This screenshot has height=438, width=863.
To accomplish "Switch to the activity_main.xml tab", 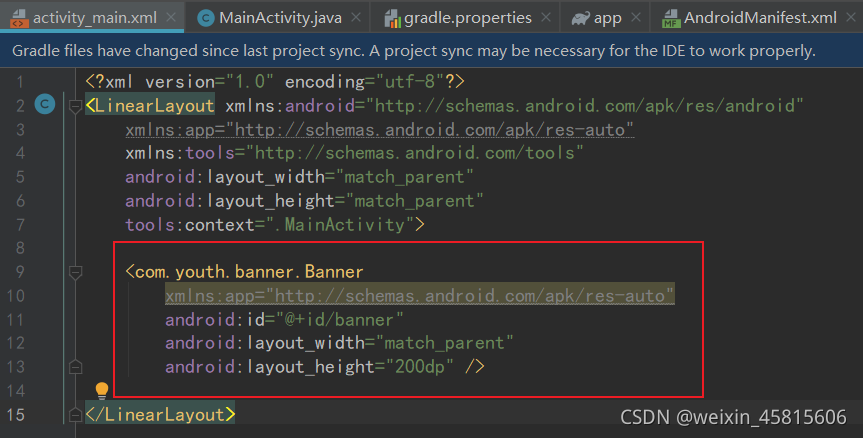I will [x=92, y=18].
